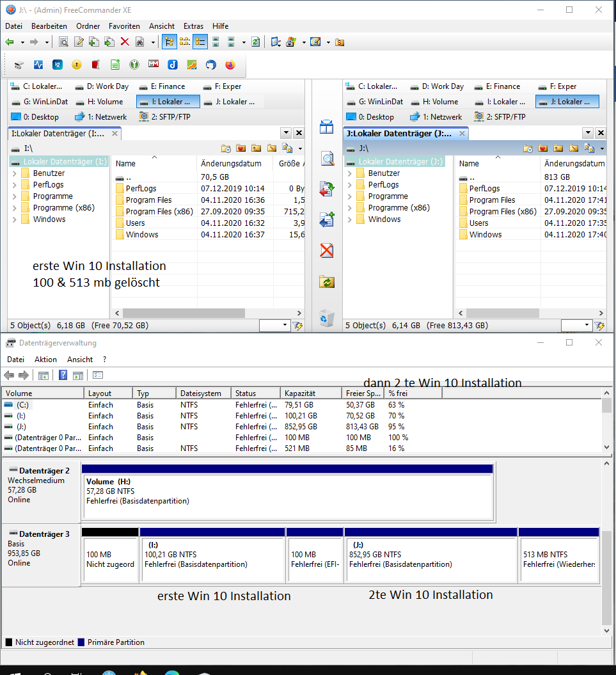Click the history folder clock icon in right panel

click(528, 148)
